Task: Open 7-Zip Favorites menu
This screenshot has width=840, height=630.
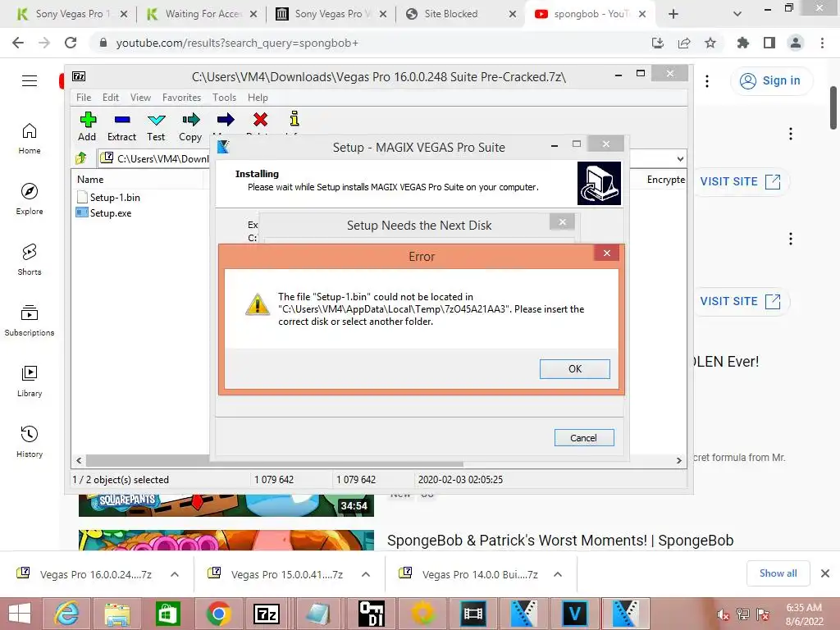Action: [181, 98]
